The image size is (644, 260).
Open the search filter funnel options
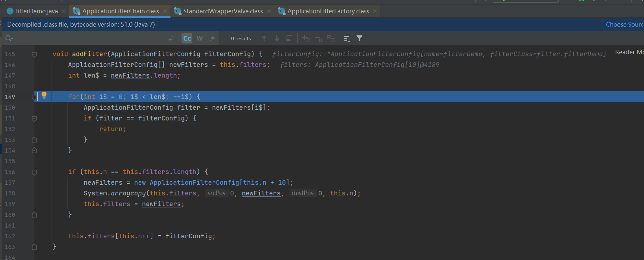pyautogui.click(x=359, y=38)
